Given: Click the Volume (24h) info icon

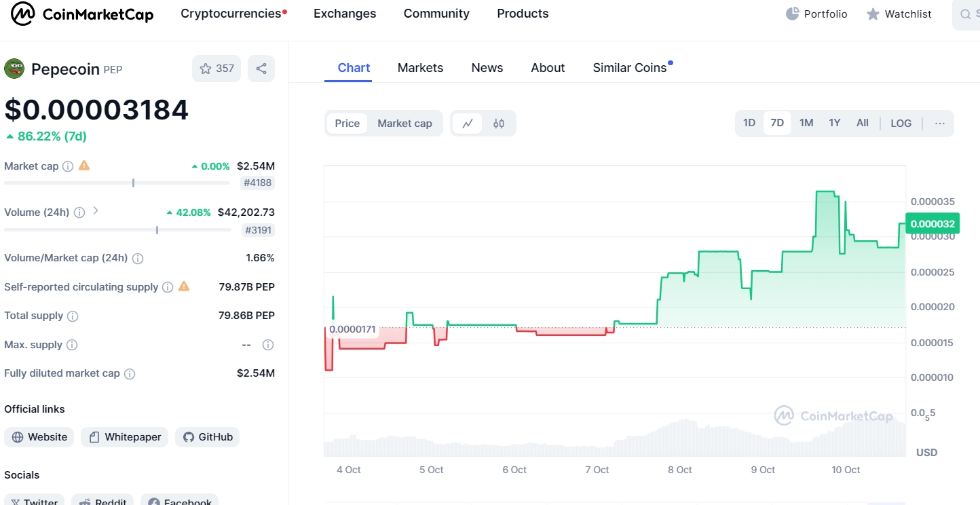Looking at the screenshot, I should point(79,212).
